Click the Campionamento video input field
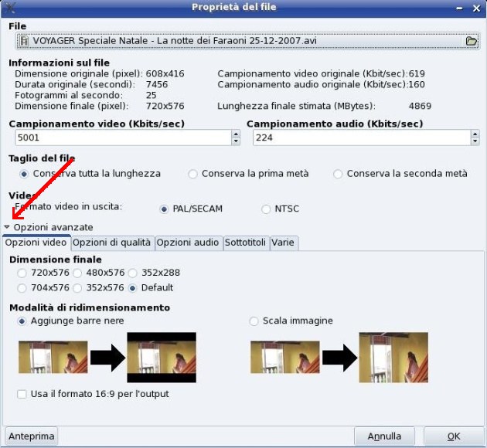Viewport: 487px width, 448px height. (120, 137)
